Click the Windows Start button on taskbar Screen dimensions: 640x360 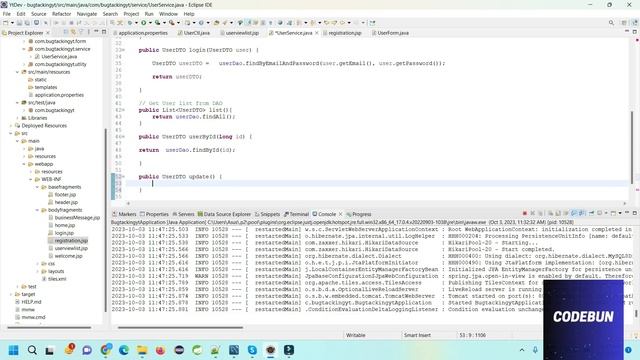click(13, 350)
